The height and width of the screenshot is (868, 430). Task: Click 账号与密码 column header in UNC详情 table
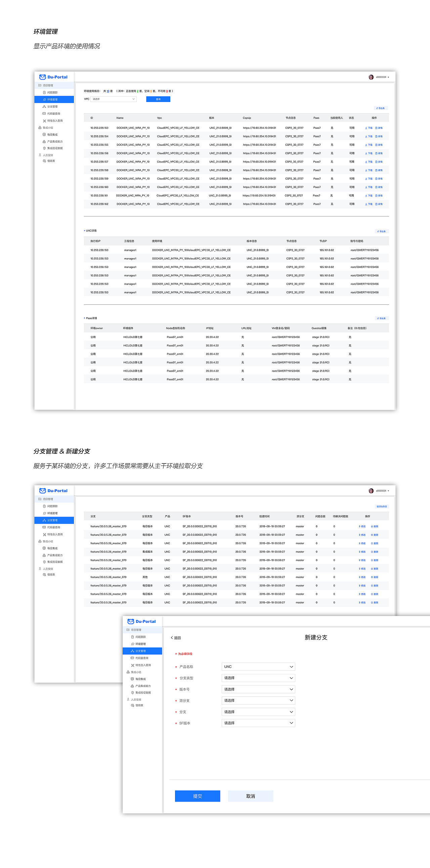[357, 241]
